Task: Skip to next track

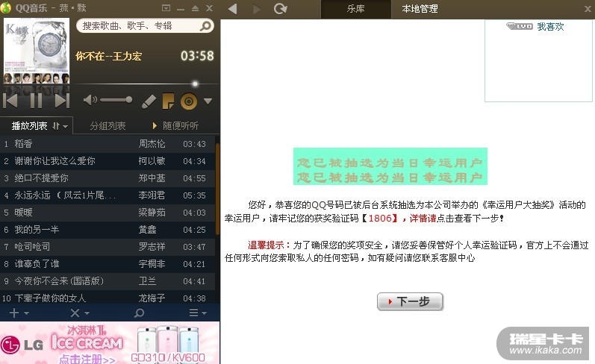Action: pos(62,101)
